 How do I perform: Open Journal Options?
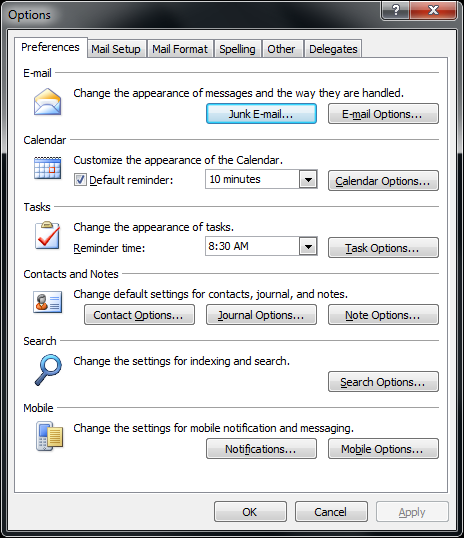[x=261, y=315]
